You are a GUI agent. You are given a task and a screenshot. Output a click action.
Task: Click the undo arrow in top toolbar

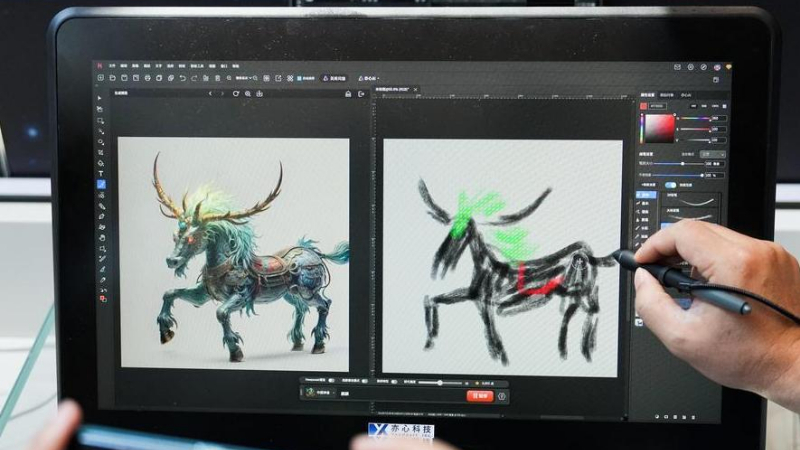[x=182, y=78]
